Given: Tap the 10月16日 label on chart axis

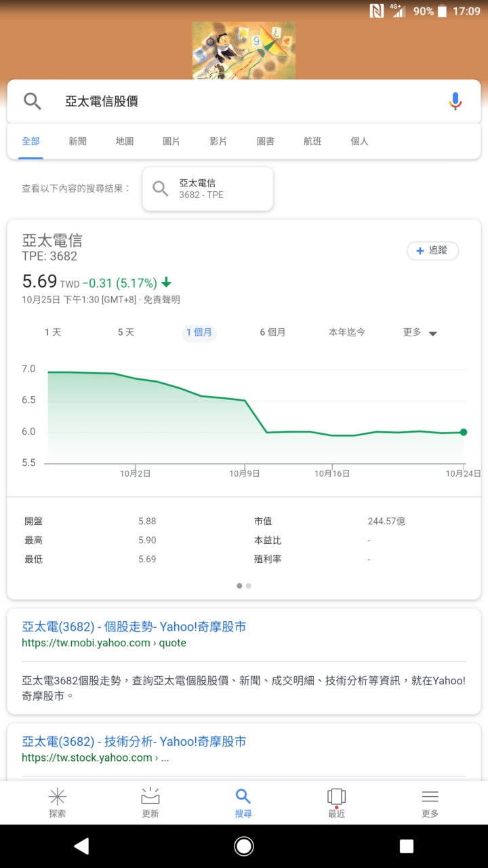Looking at the screenshot, I should point(332,473).
